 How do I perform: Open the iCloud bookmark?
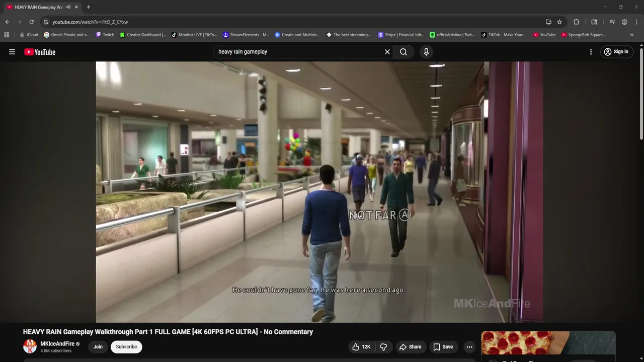[29, 35]
